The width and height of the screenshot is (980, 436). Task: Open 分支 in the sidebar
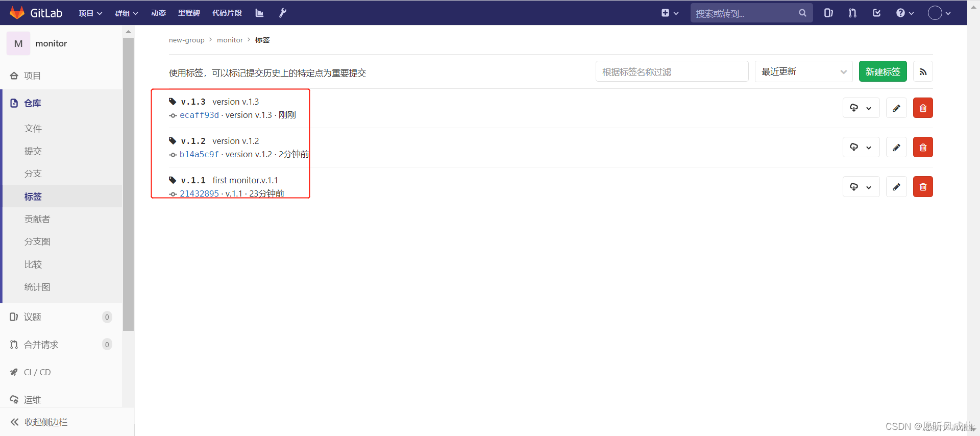(x=33, y=174)
